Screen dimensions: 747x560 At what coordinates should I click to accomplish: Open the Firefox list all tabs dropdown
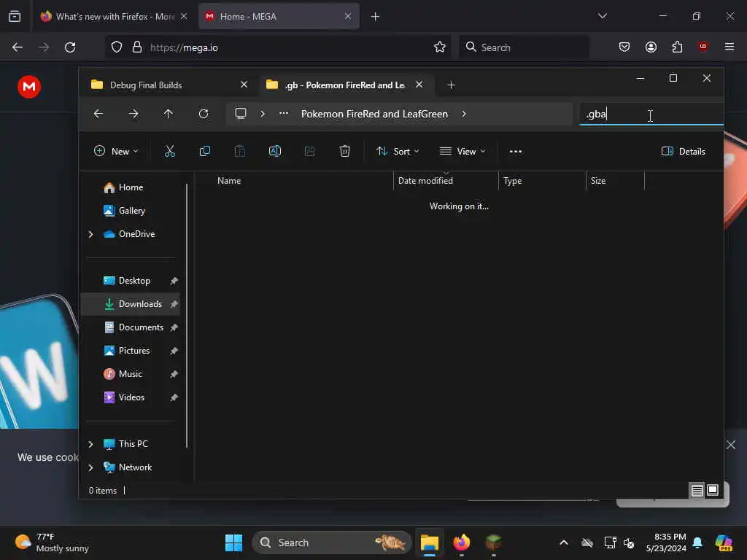point(603,16)
